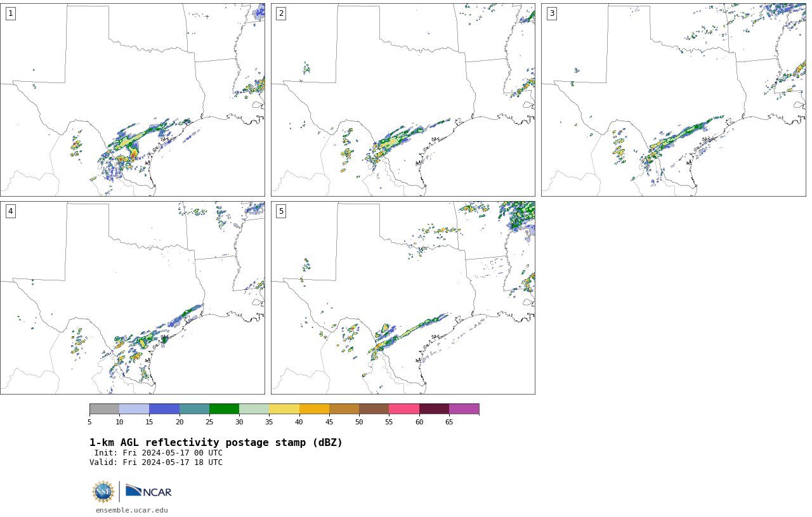Viewport: 812px width, 517px height.
Task: Select the yellow 35-40 dBZ swatch
Action: pyautogui.click(x=284, y=409)
